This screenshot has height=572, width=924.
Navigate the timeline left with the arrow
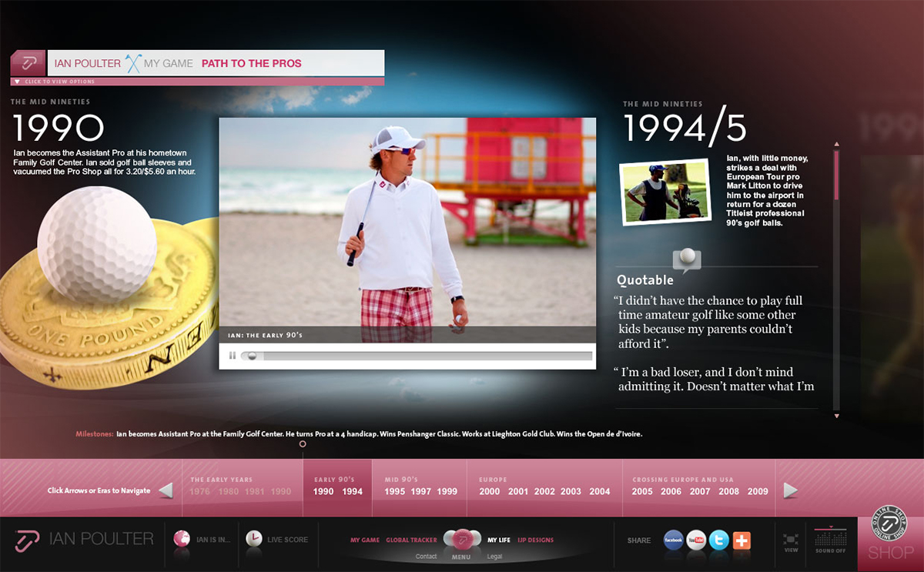tap(166, 490)
